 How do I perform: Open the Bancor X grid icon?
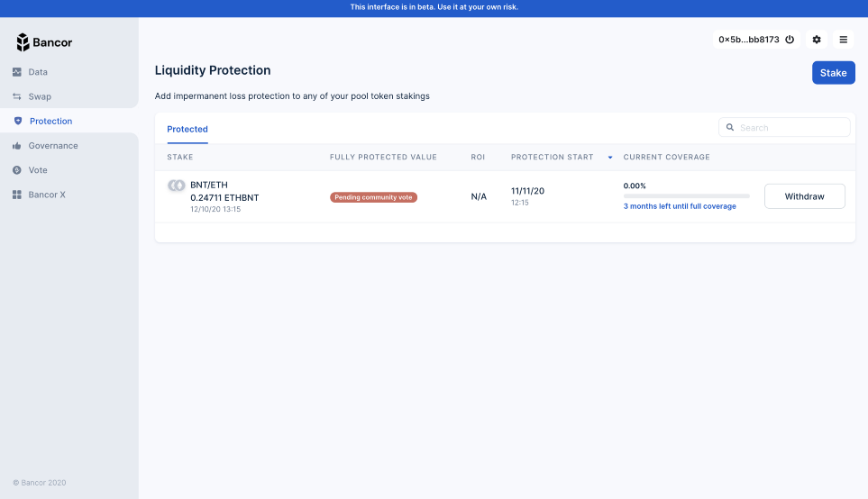click(x=17, y=195)
